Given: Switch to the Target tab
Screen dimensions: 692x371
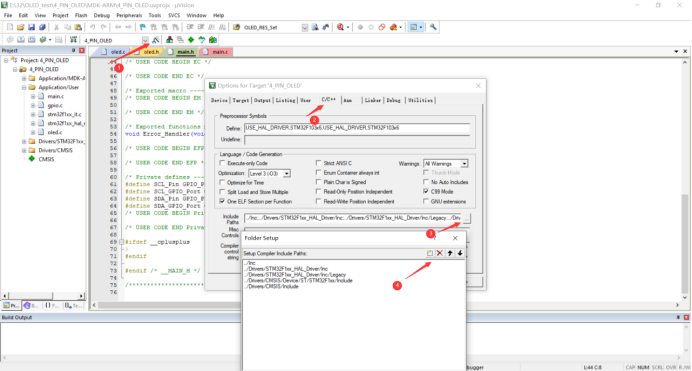Looking at the screenshot, I should 241,100.
